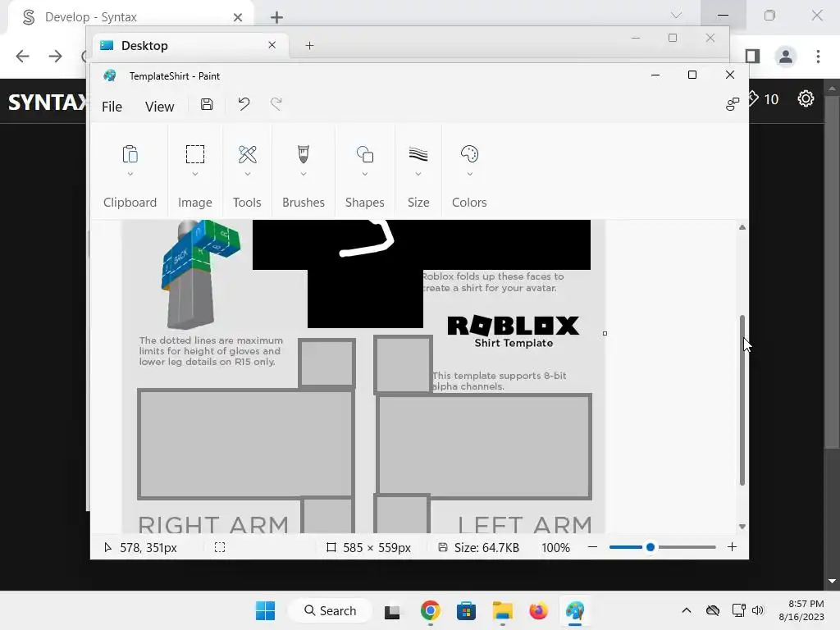Open File Explorer from the taskbar
Viewport: 840px width, 630px height.
click(503, 610)
